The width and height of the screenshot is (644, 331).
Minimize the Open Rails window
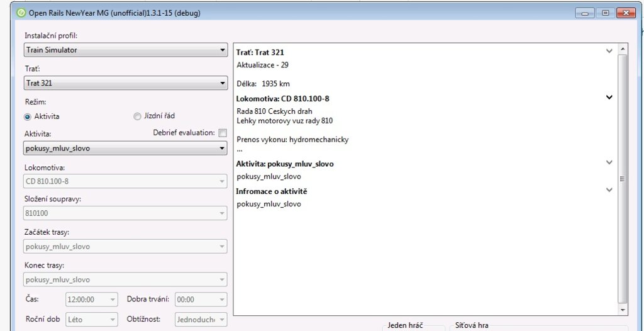(x=586, y=13)
